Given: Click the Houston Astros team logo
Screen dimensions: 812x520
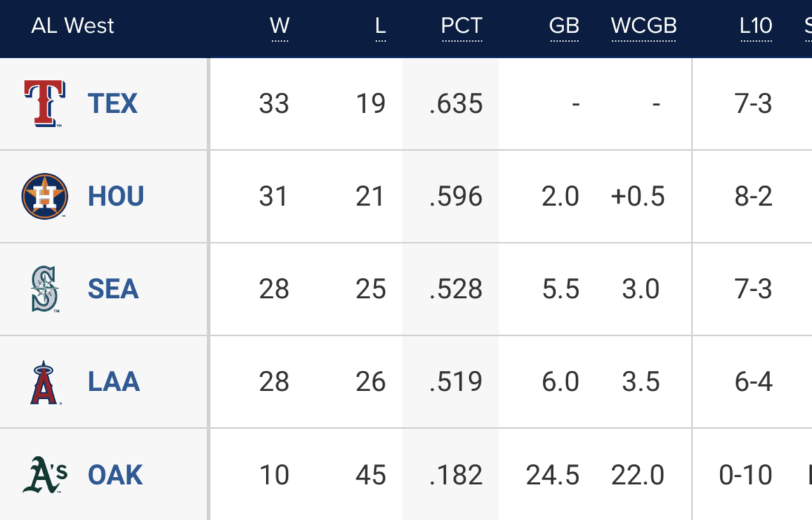Looking at the screenshot, I should (44, 196).
